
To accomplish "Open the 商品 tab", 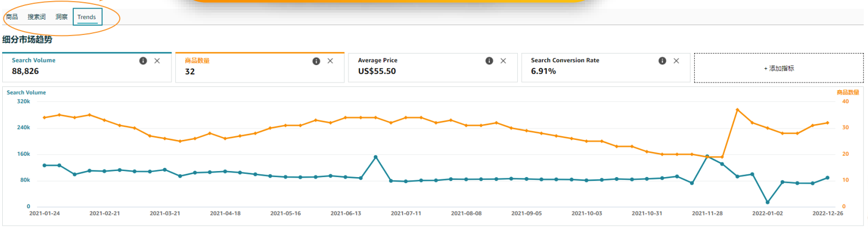I will click(12, 17).
